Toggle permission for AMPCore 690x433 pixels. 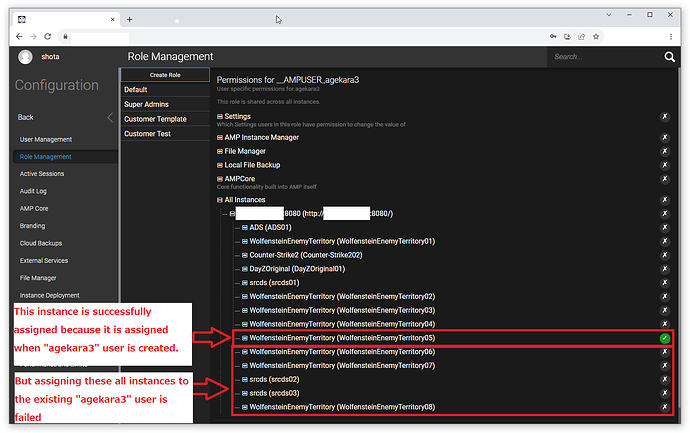click(664, 179)
